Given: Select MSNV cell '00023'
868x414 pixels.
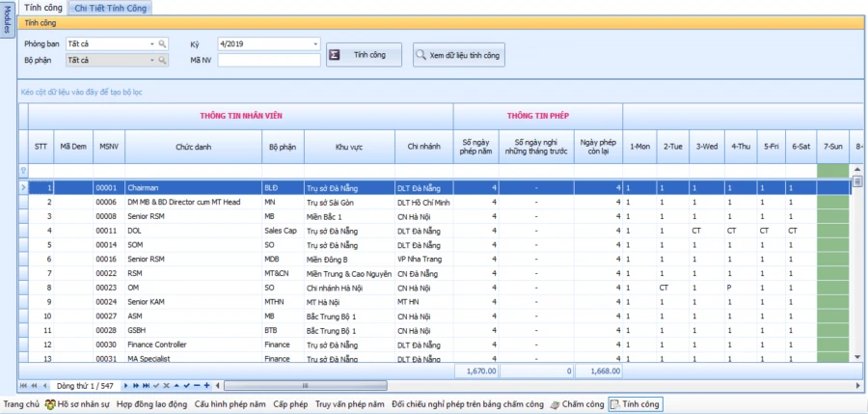Looking at the screenshot, I should (x=108, y=288).
